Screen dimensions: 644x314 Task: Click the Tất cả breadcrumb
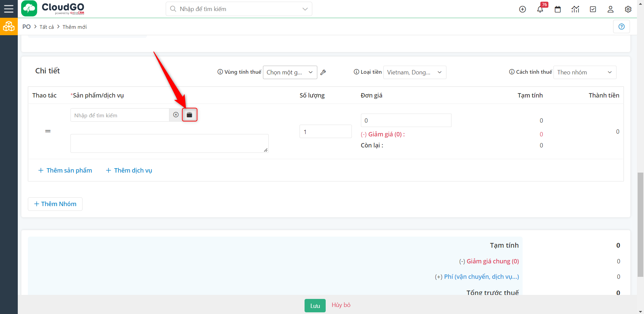pyautogui.click(x=47, y=27)
